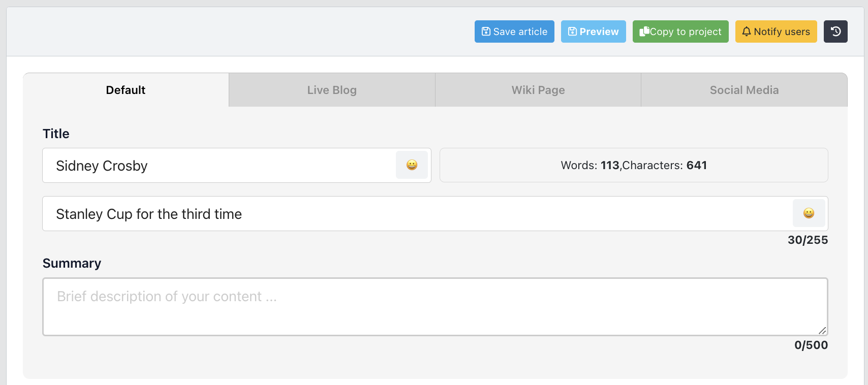This screenshot has height=385, width=868.
Task: Select the Default tab
Action: (126, 90)
